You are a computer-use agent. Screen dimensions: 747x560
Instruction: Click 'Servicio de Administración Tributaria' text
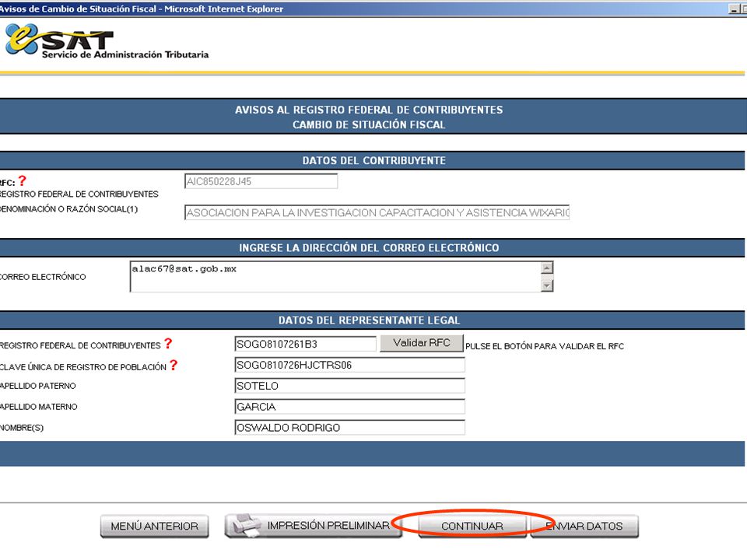point(125,54)
